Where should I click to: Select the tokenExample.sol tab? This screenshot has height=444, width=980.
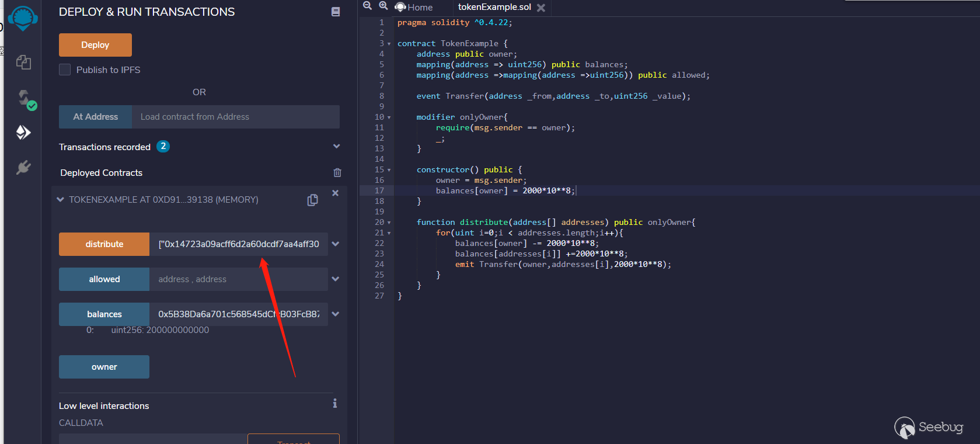(494, 8)
